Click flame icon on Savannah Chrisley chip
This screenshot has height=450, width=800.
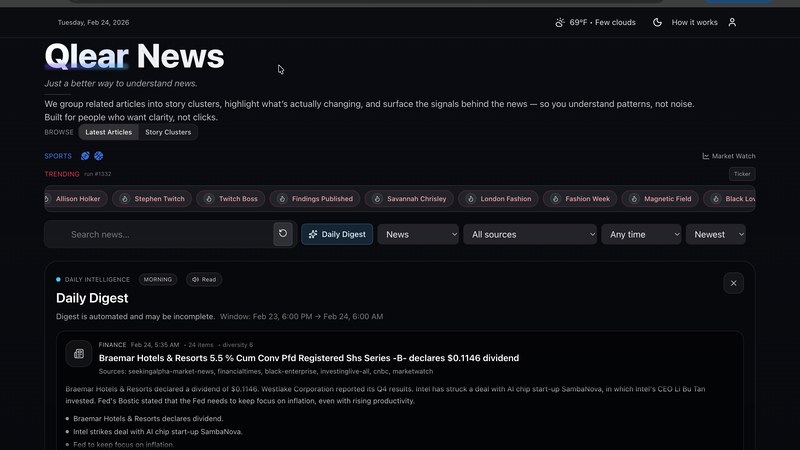pyautogui.click(x=377, y=199)
